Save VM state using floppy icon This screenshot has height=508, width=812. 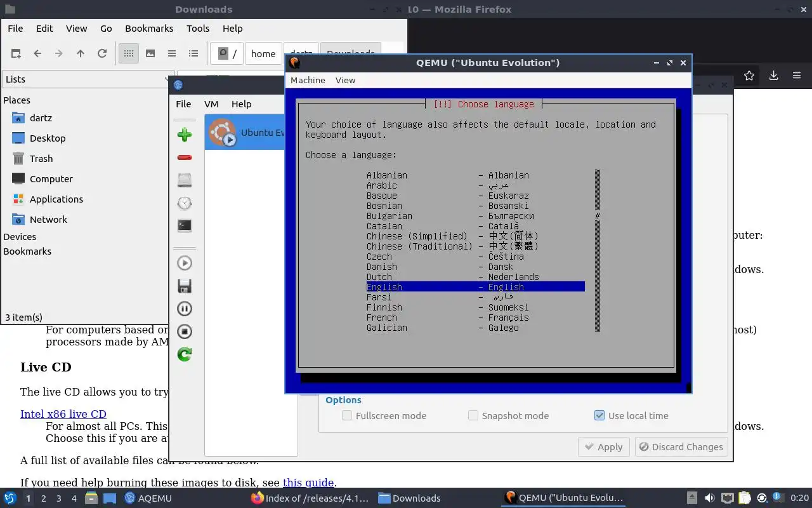click(x=185, y=286)
